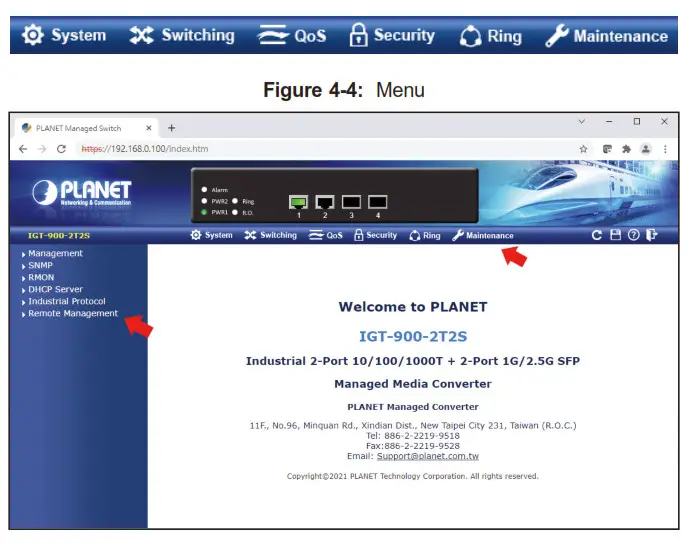Select the PLANET Managed Switch browser tab
The image size is (699, 550).
[85, 128]
